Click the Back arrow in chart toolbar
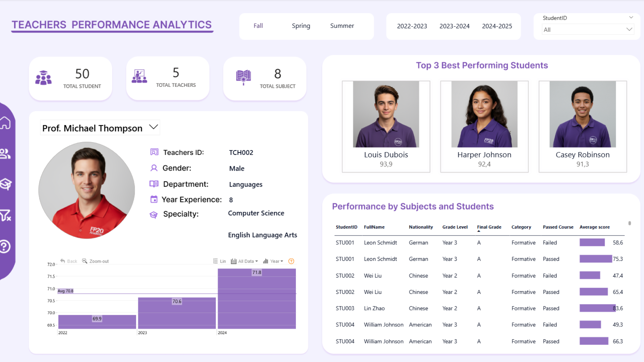This screenshot has width=644, height=362. point(63,261)
